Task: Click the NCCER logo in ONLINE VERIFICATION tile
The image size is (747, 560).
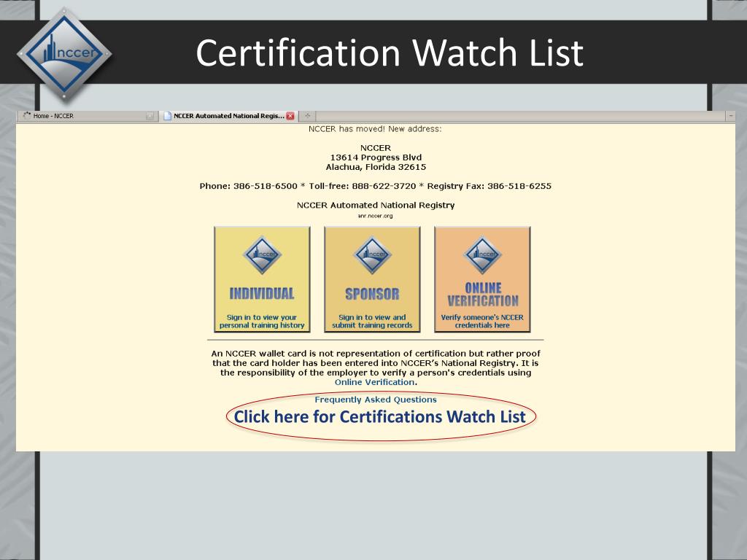Action: click(482, 254)
